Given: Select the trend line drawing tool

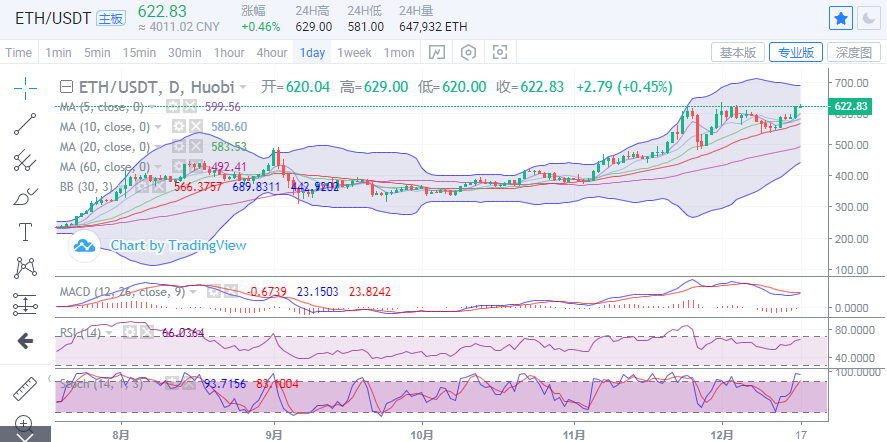Looking at the screenshot, I should [x=25, y=123].
